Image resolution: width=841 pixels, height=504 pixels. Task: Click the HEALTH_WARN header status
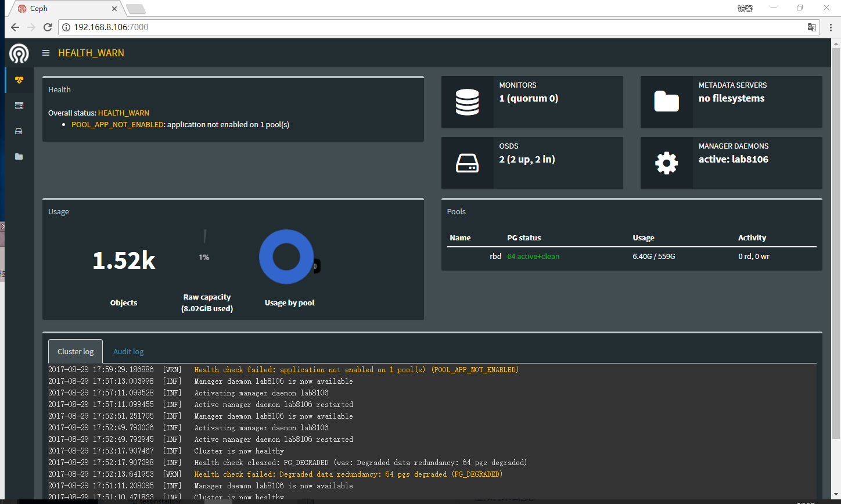91,53
